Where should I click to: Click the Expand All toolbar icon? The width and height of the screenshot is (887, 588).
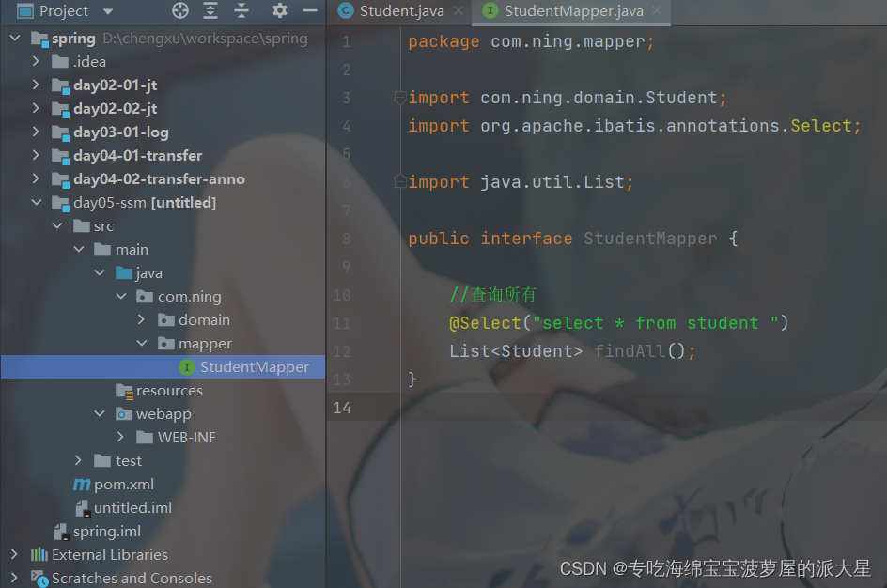pyautogui.click(x=210, y=10)
